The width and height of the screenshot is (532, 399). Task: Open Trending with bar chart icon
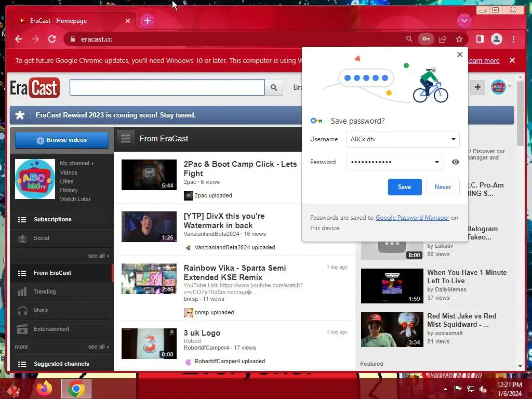point(62,291)
